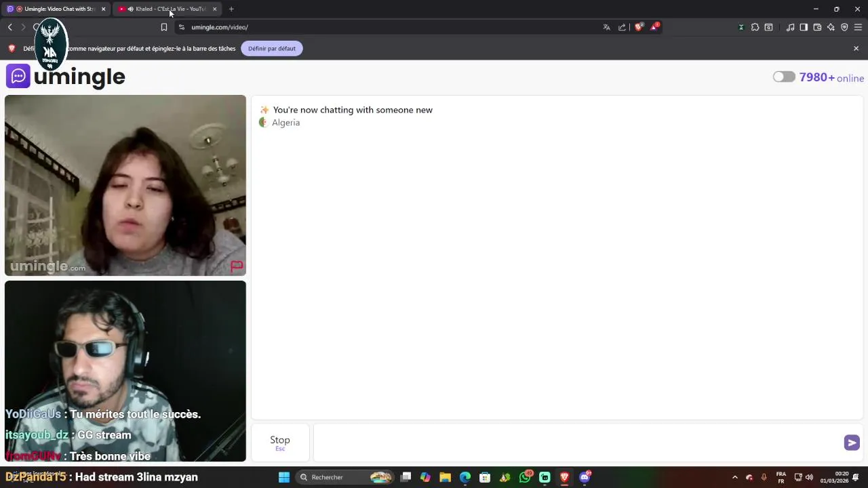Expand the system tray hidden icons chevron
The image size is (868, 488).
tap(734, 477)
